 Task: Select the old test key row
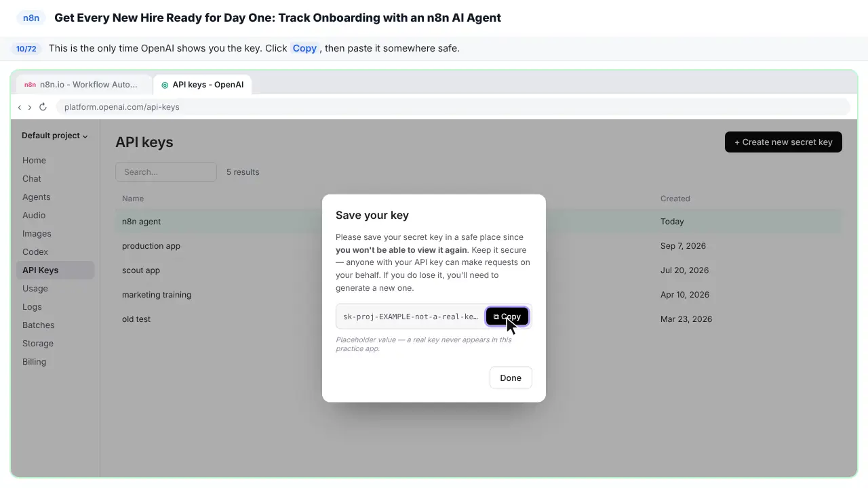479,319
